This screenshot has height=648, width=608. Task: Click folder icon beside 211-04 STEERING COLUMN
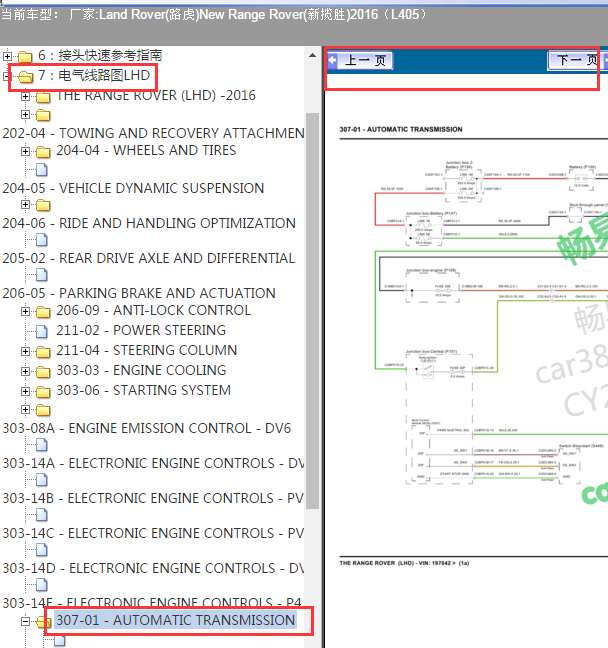click(x=43, y=351)
